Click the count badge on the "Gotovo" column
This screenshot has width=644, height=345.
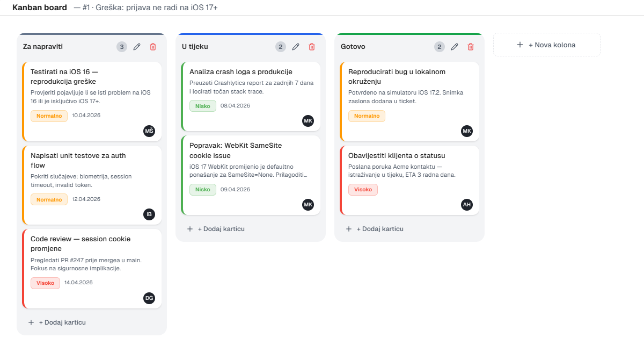[x=440, y=47]
